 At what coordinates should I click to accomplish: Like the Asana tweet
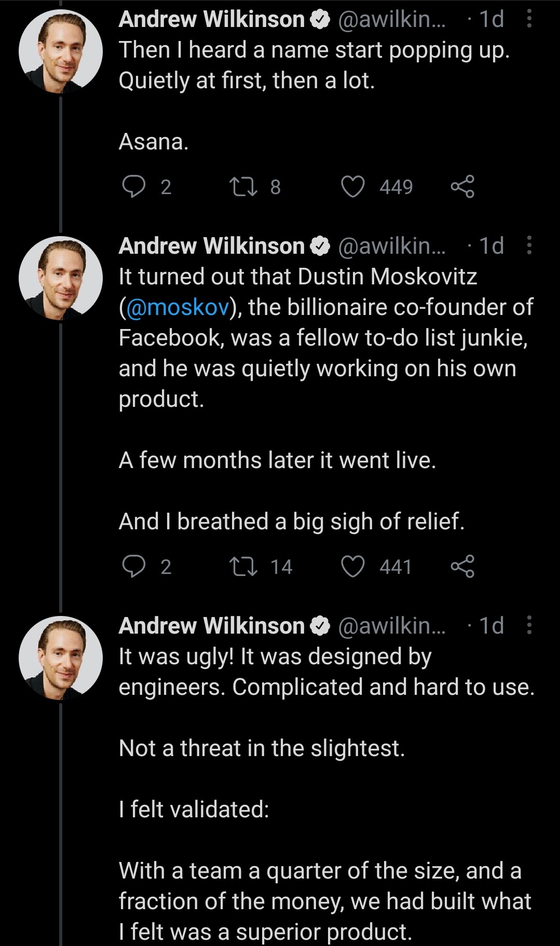tap(353, 187)
